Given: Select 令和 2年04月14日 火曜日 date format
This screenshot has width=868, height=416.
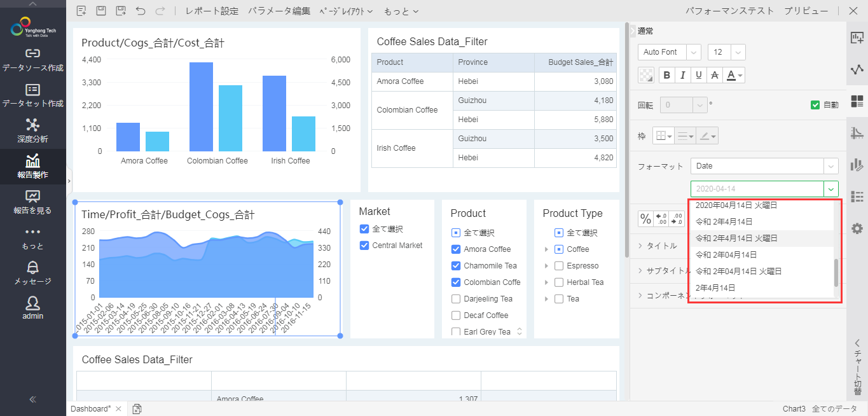Looking at the screenshot, I should [x=738, y=272].
